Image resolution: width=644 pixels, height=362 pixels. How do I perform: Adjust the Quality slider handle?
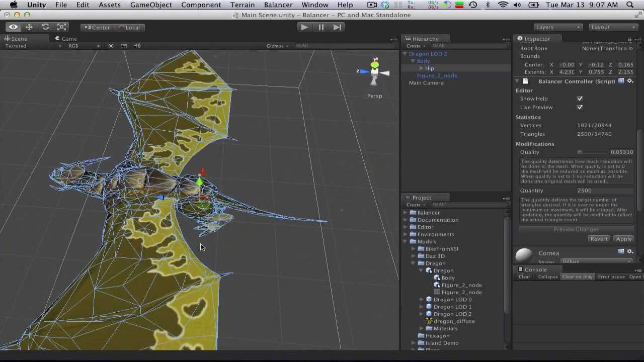point(580,152)
